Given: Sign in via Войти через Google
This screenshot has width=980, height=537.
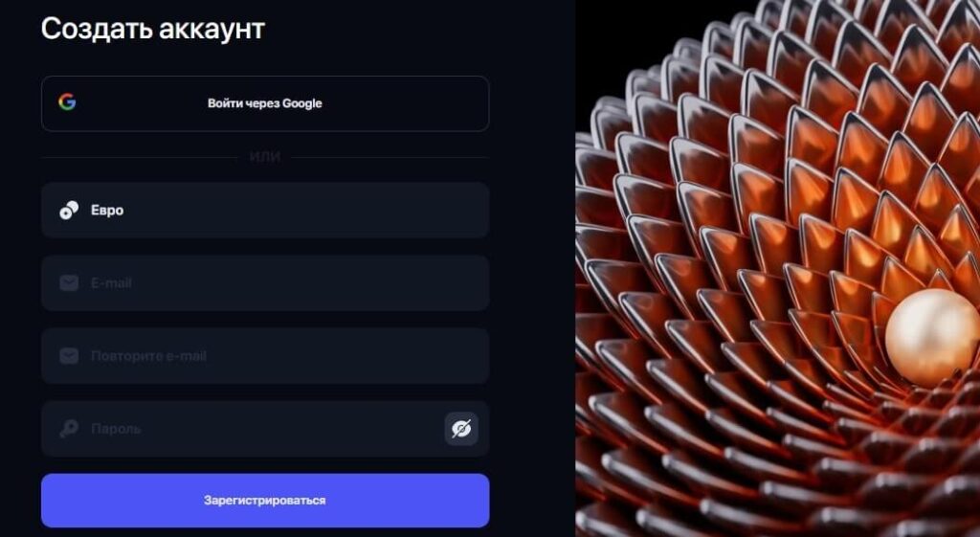Looking at the screenshot, I should pos(265,103).
